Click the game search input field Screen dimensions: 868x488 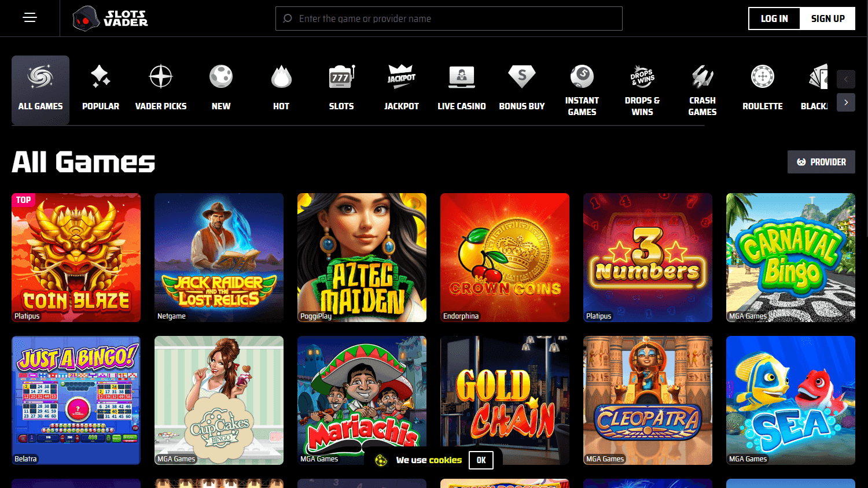[x=448, y=19]
